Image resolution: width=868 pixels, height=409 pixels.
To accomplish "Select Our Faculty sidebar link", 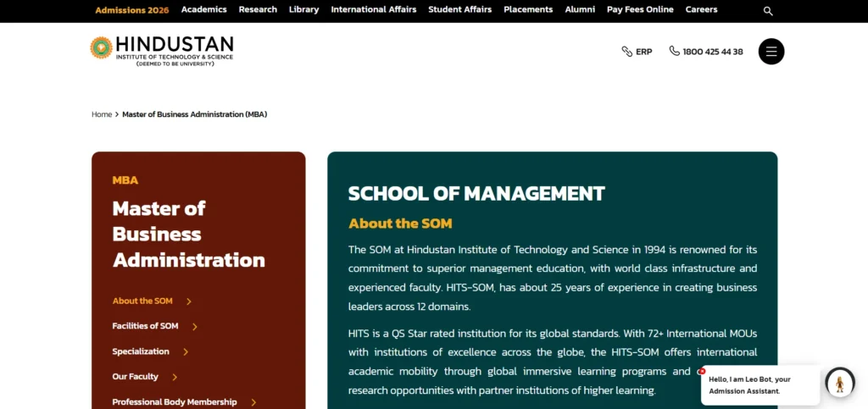I will tap(135, 376).
